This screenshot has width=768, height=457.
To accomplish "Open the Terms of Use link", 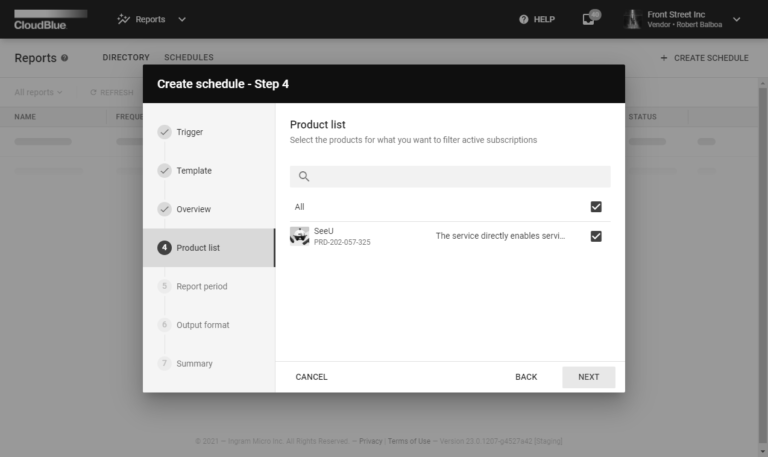I will (409, 441).
